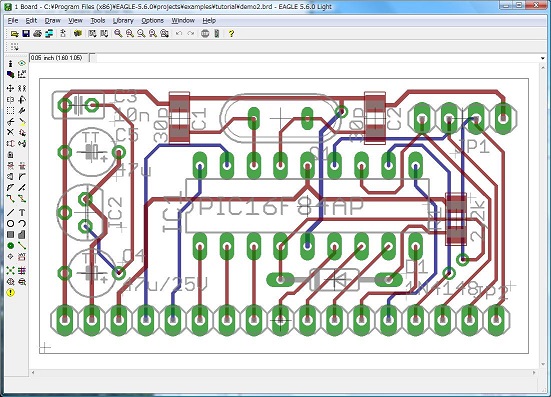
Task: Select the Info tool
Action: point(11,63)
